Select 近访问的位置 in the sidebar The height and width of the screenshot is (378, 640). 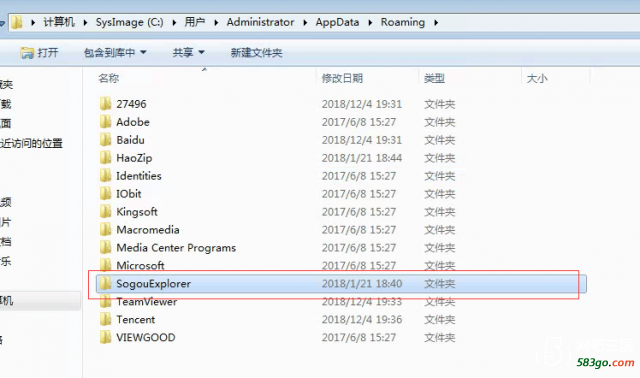(31, 143)
